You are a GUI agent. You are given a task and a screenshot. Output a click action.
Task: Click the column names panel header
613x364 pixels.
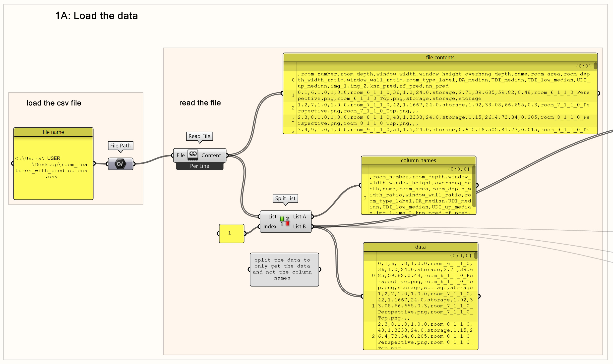[x=418, y=160]
